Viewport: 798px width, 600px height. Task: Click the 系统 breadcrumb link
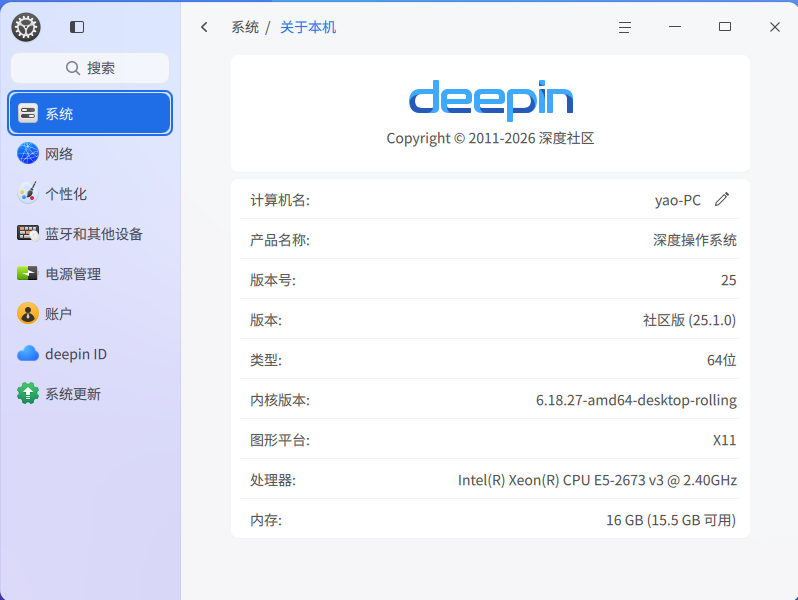(245, 27)
